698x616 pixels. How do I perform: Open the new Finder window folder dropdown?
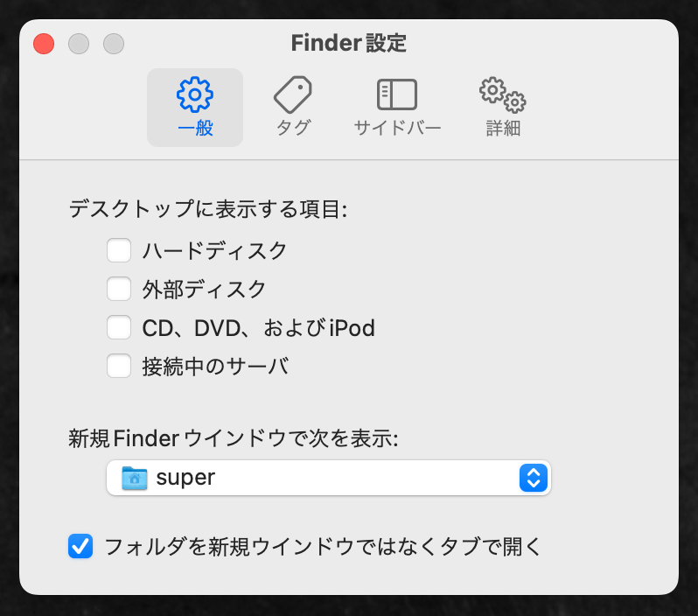328,478
